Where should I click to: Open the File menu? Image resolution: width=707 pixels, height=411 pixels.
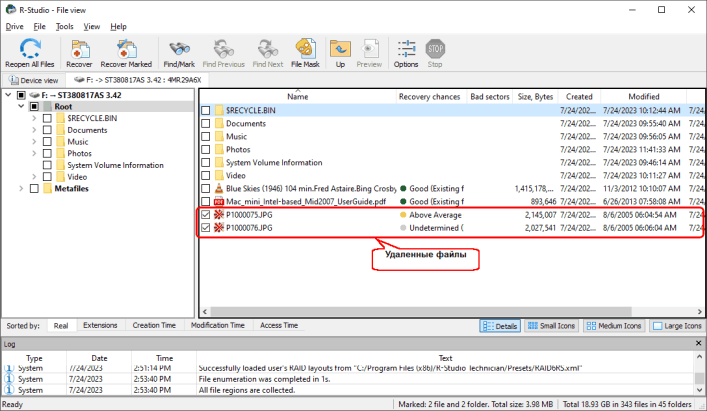[40, 27]
